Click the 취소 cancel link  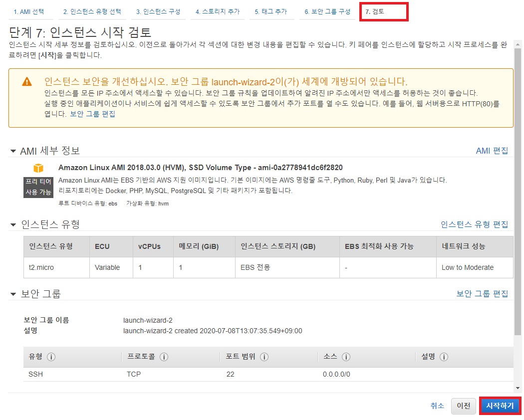[437, 406]
